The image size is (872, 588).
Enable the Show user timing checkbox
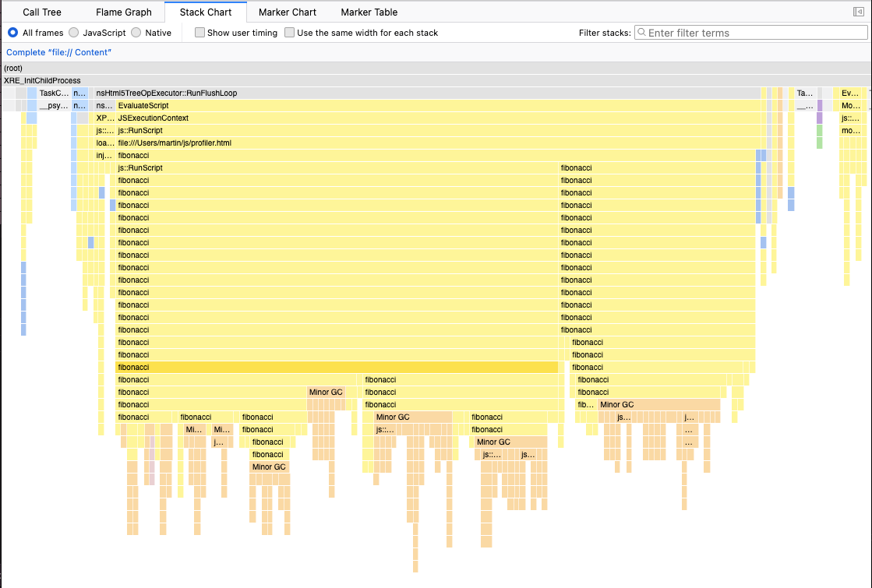pos(200,33)
